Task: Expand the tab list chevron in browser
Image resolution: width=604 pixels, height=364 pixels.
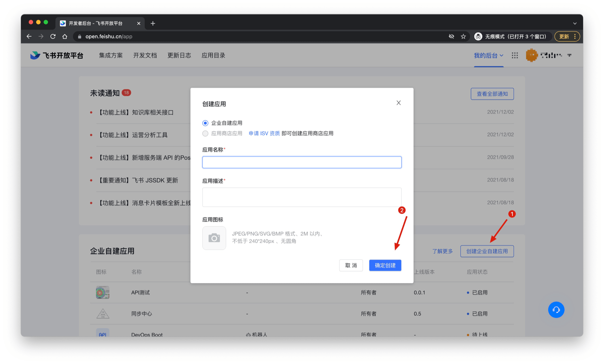Action: (x=575, y=23)
